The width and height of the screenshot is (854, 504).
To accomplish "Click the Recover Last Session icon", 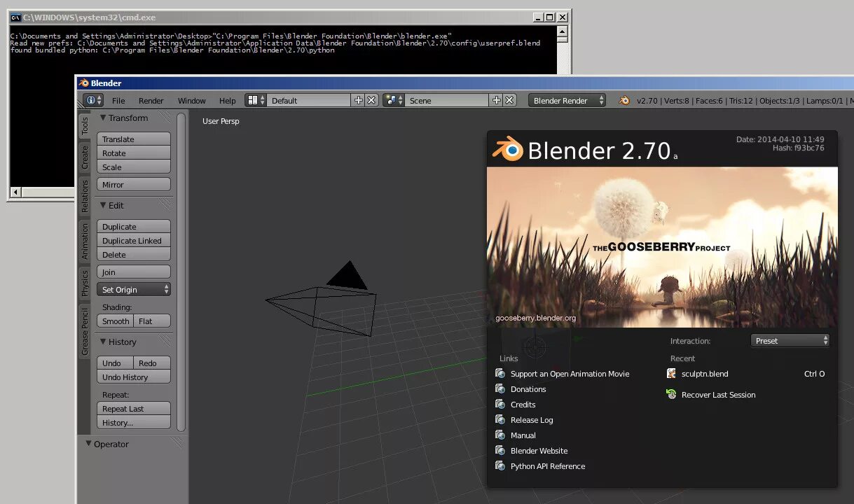I will [x=672, y=395].
